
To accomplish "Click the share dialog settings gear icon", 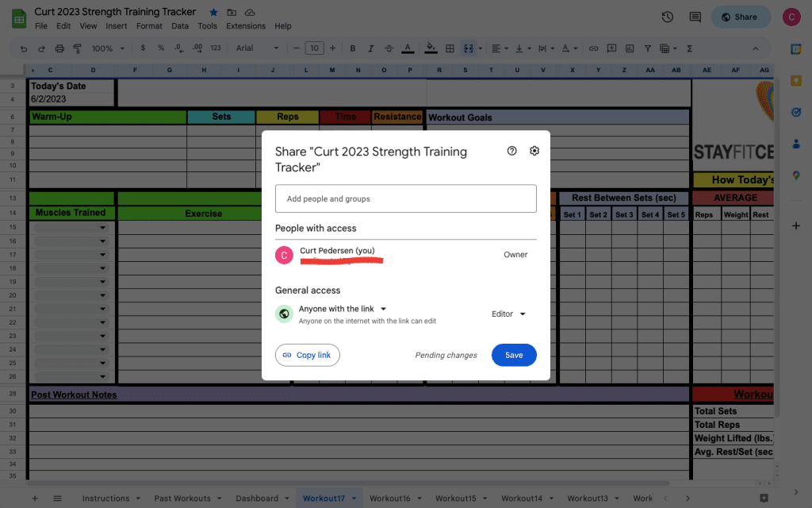I will coord(534,151).
